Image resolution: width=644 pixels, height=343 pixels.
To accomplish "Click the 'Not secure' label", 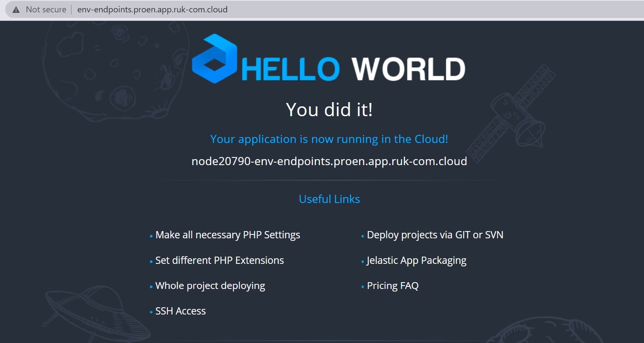I will (x=46, y=9).
